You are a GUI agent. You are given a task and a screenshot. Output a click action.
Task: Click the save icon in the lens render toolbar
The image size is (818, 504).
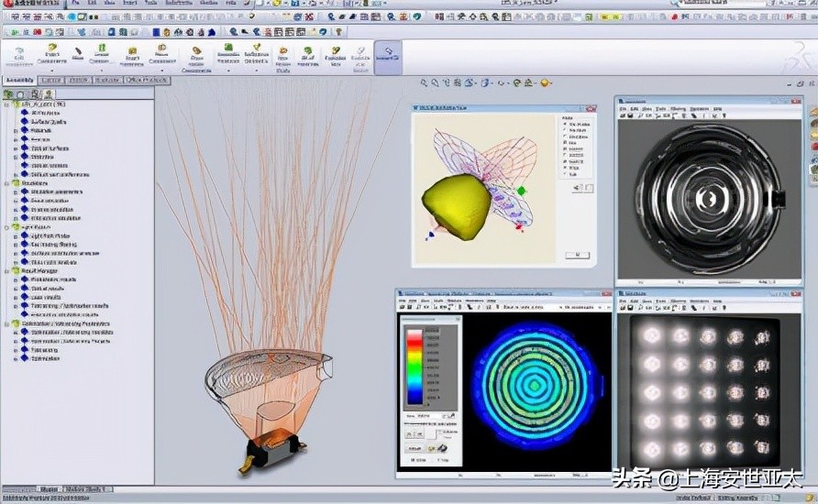point(630,115)
